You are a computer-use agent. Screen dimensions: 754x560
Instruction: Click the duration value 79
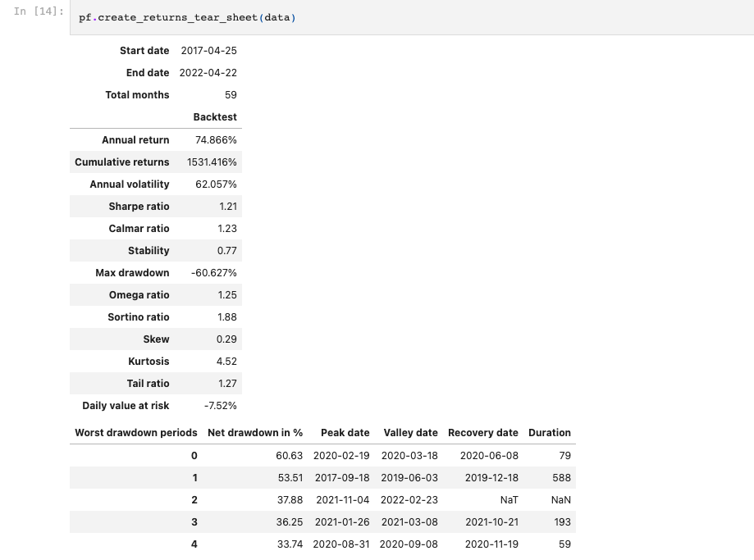[x=565, y=455]
